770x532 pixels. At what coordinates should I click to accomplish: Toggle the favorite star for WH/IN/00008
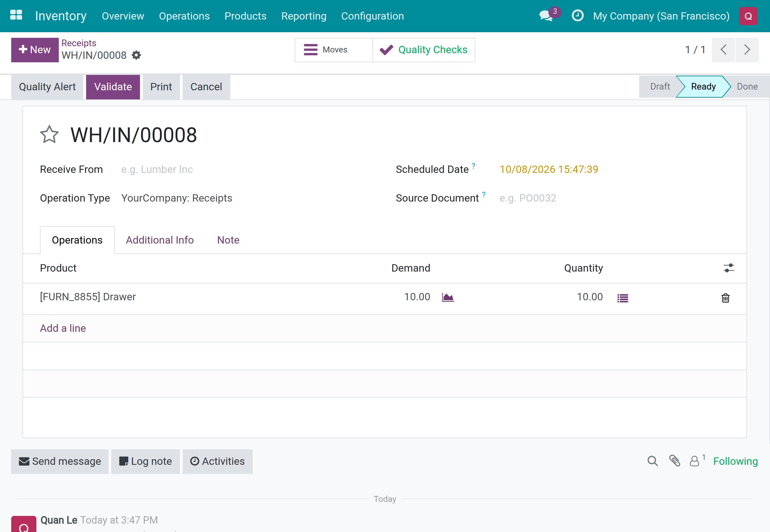pyautogui.click(x=49, y=135)
